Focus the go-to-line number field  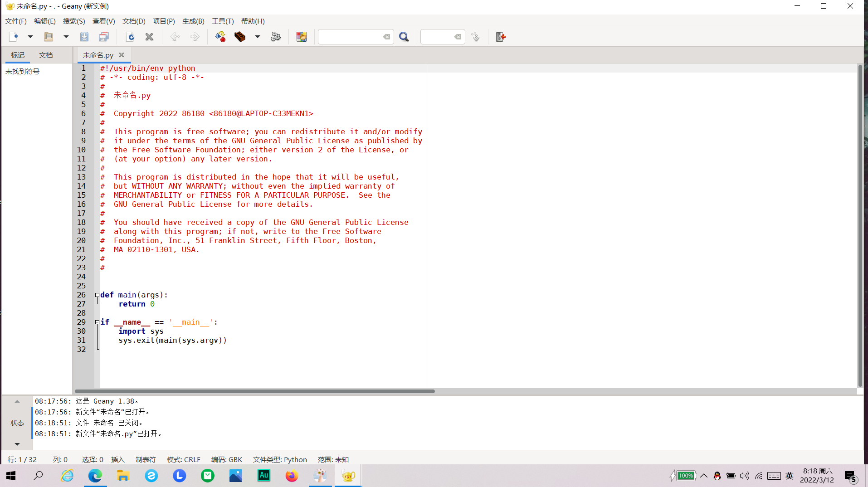(x=437, y=37)
